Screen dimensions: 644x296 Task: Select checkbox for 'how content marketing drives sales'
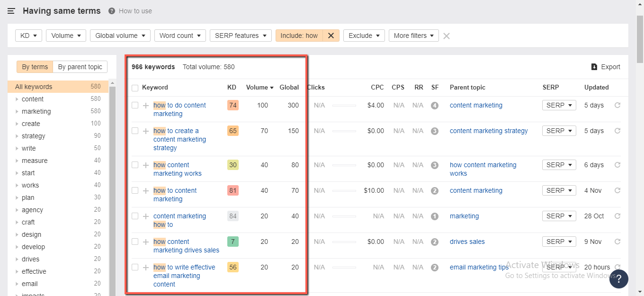(x=135, y=242)
